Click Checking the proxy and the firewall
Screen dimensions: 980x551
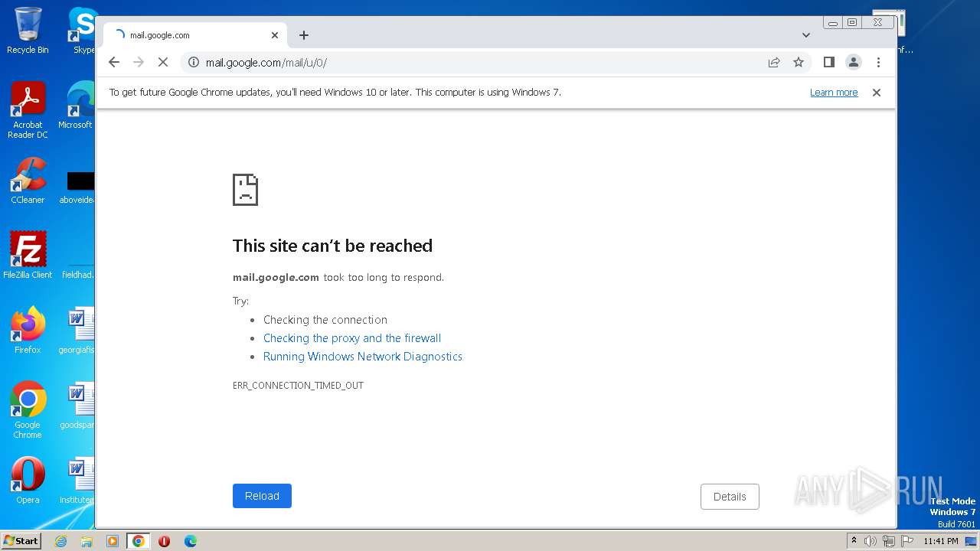tap(352, 338)
